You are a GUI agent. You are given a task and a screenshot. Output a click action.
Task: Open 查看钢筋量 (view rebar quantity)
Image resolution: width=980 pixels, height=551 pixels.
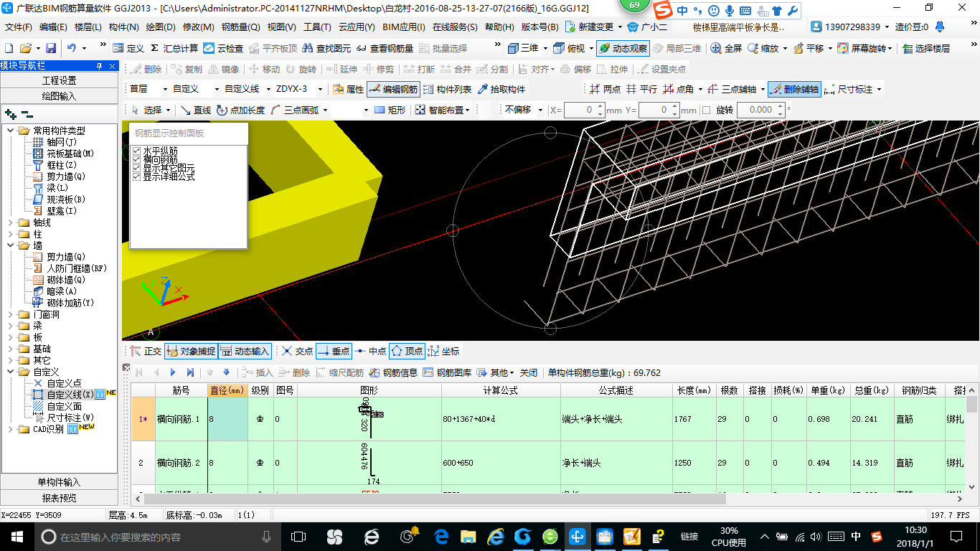(385, 48)
